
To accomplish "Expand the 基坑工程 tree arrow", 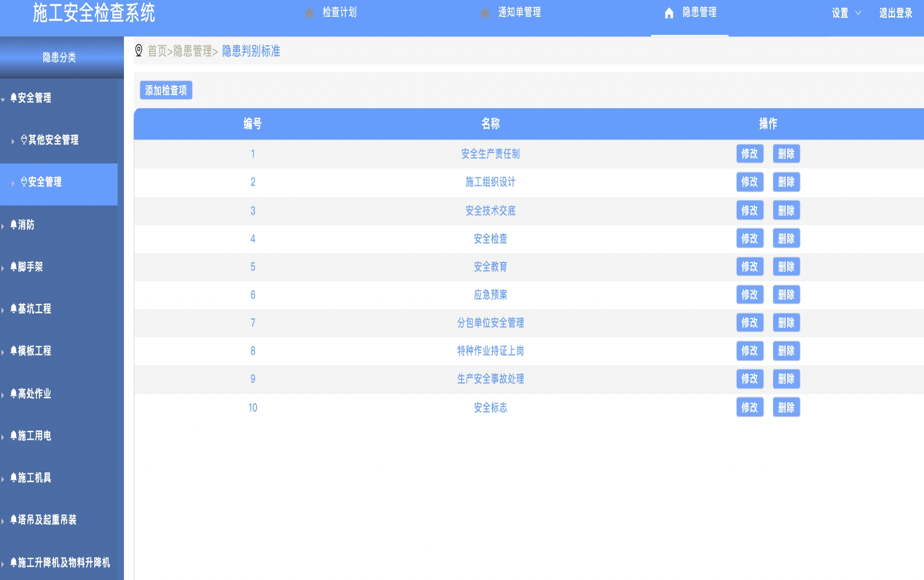I will point(3,310).
